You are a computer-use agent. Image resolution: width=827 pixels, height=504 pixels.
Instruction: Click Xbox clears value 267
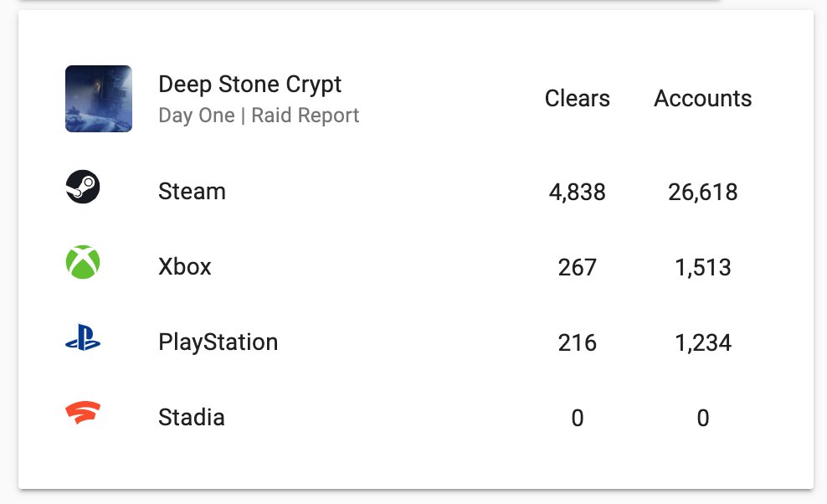coord(577,268)
